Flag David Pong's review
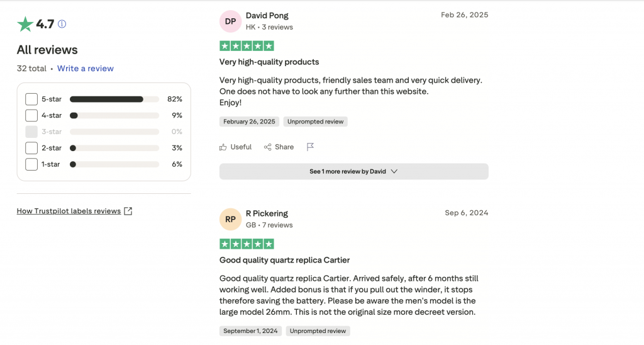 310,147
